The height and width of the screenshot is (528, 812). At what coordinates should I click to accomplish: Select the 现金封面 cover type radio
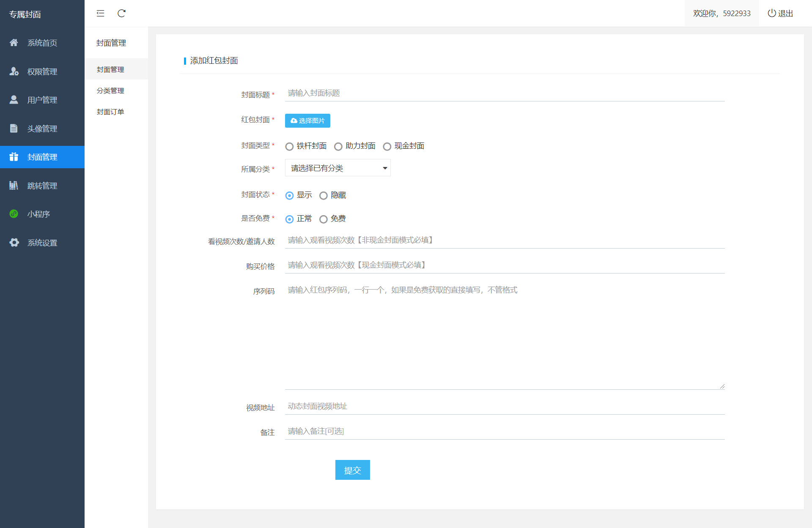387,146
